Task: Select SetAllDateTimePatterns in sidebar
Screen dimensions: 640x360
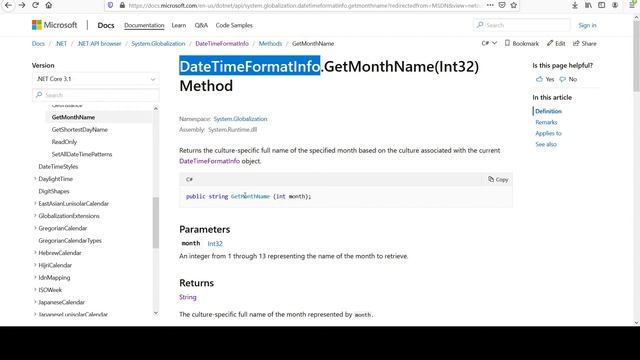Action: pyautogui.click(x=82, y=154)
